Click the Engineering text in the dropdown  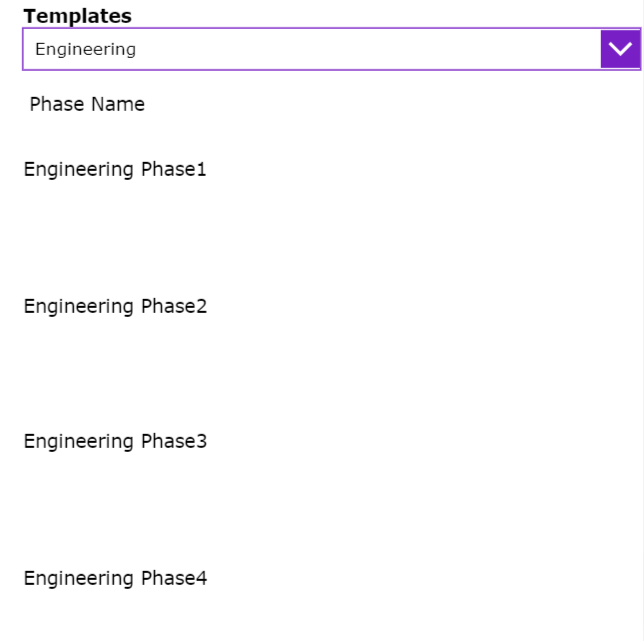85,49
